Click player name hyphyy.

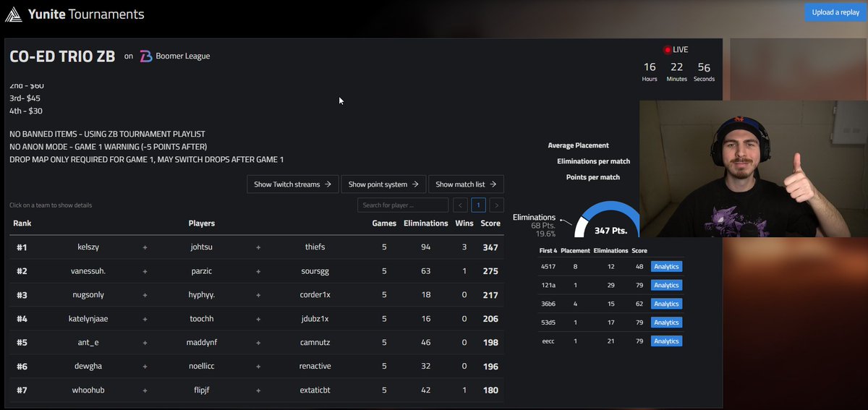pos(201,295)
